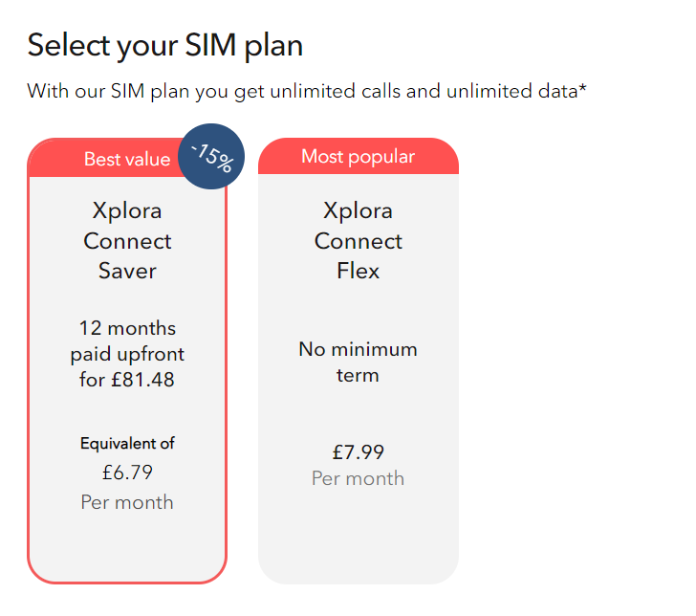Click the "Xplora Connect Saver" plan title

tap(127, 240)
